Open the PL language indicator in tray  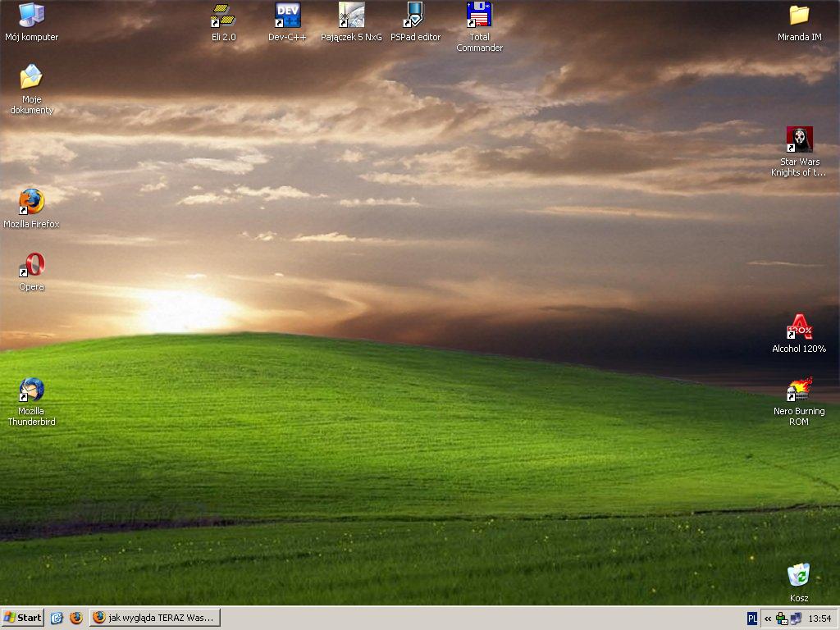tap(752, 619)
